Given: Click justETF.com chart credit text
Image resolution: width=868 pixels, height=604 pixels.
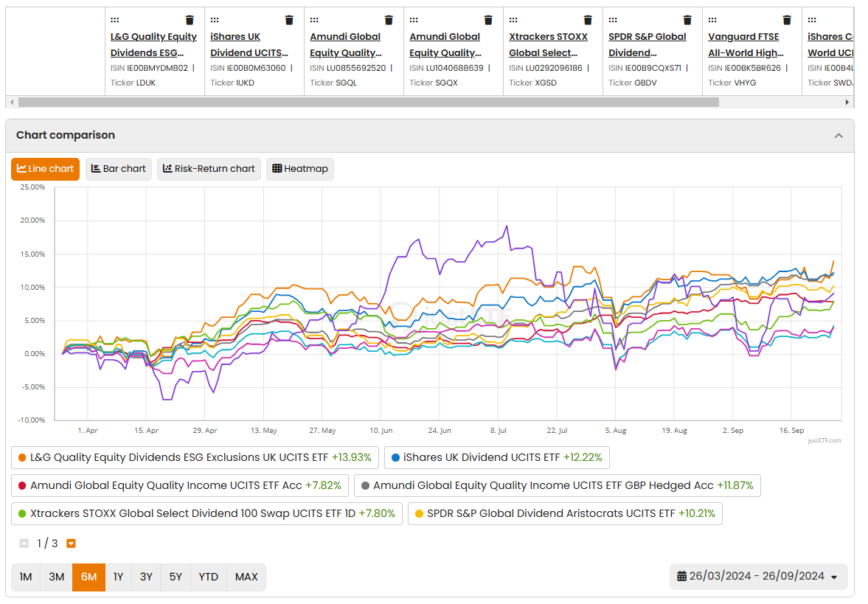Looking at the screenshot, I should [x=824, y=441].
